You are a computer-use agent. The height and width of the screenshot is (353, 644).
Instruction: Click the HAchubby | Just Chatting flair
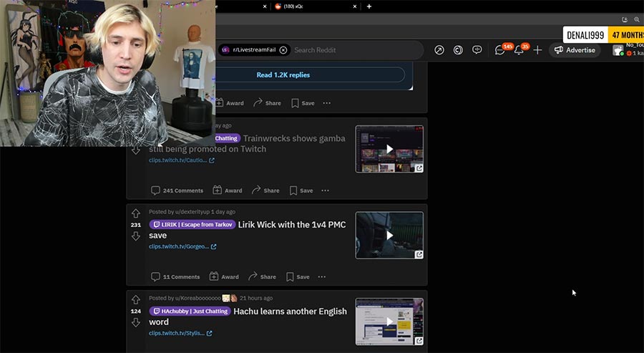pos(190,311)
